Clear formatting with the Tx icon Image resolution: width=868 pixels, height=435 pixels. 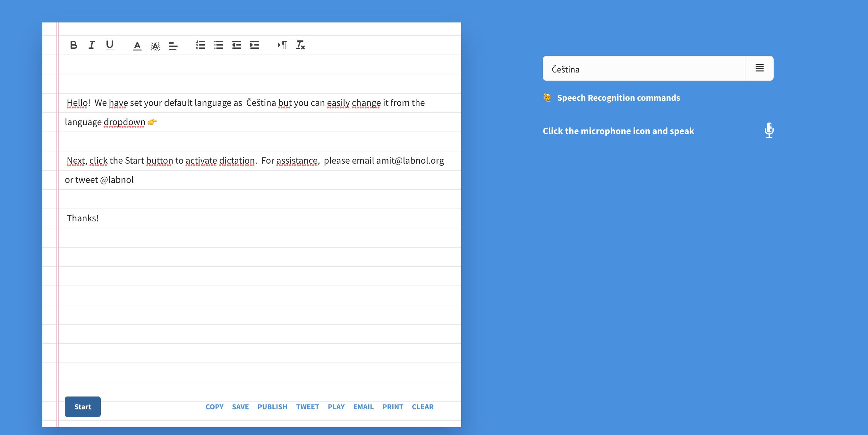[x=300, y=45]
